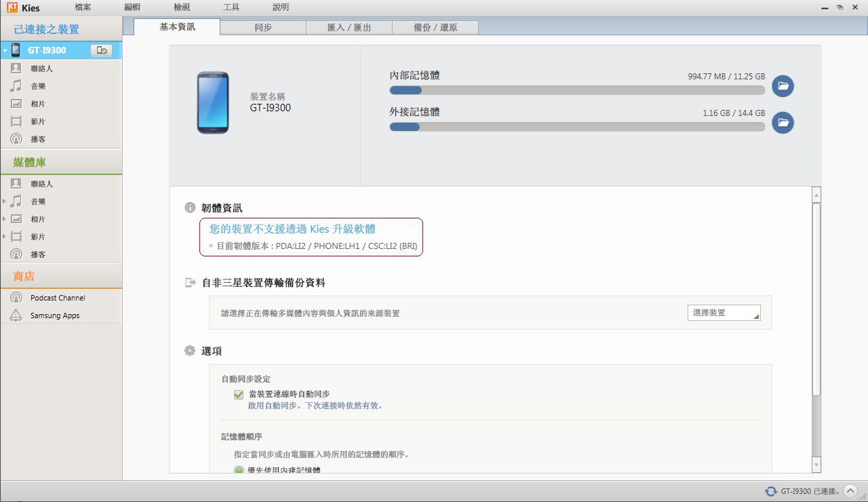Click the vertical scrollbar thumb
The height and width of the screenshot is (502, 868).
coord(816,298)
